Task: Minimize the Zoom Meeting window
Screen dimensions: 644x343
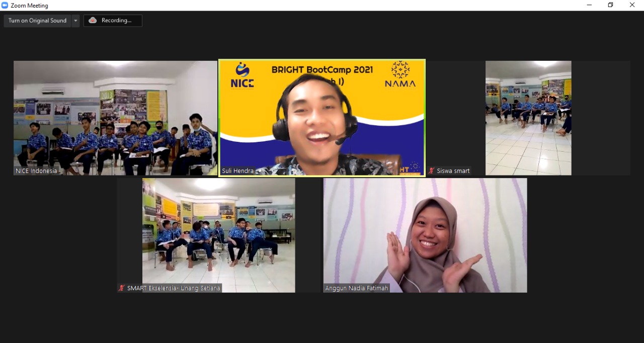Action: click(x=589, y=5)
